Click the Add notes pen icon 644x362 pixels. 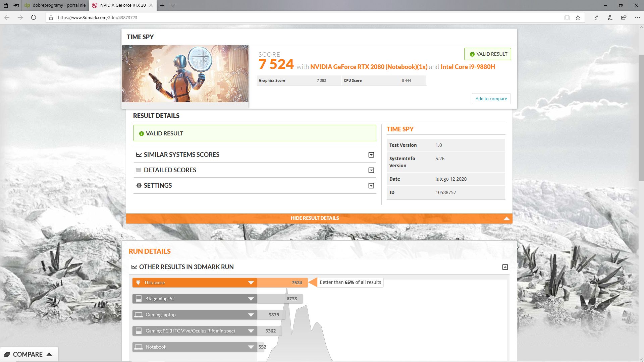tap(610, 18)
